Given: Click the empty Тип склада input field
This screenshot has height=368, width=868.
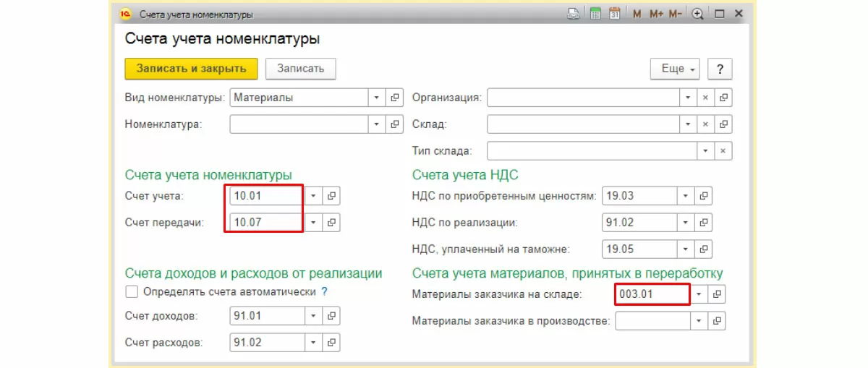Looking at the screenshot, I should (x=592, y=151).
